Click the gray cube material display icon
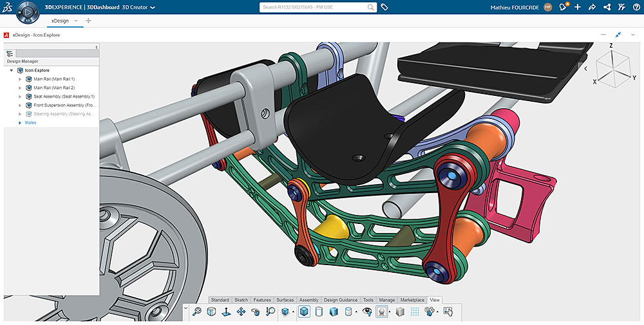This screenshot has width=644, height=325. [400, 312]
